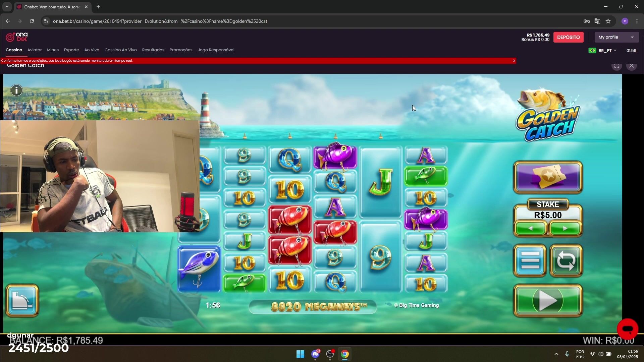The height and width of the screenshot is (362, 644).
Task: Open the Chrome profile avatar
Action: point(625,21)
